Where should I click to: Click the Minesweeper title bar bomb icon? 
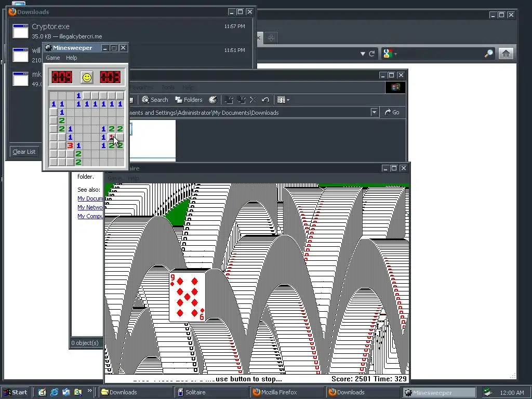pos(48,48)
